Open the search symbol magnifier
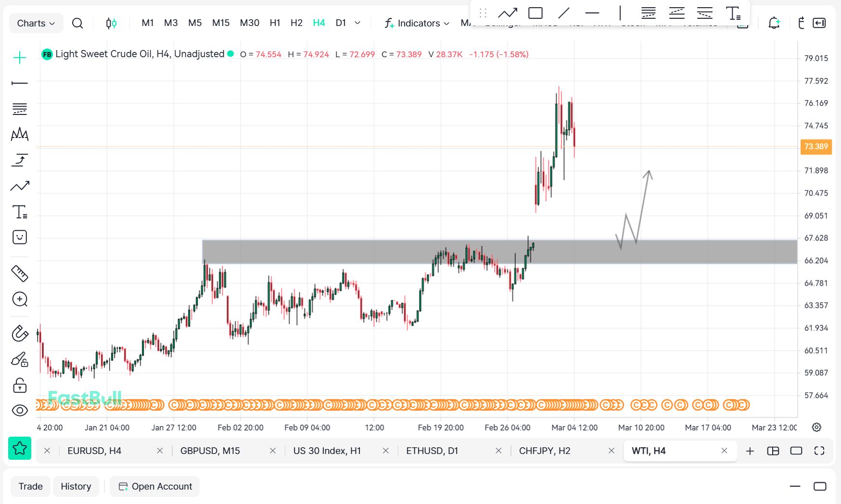 coord(77,23)
